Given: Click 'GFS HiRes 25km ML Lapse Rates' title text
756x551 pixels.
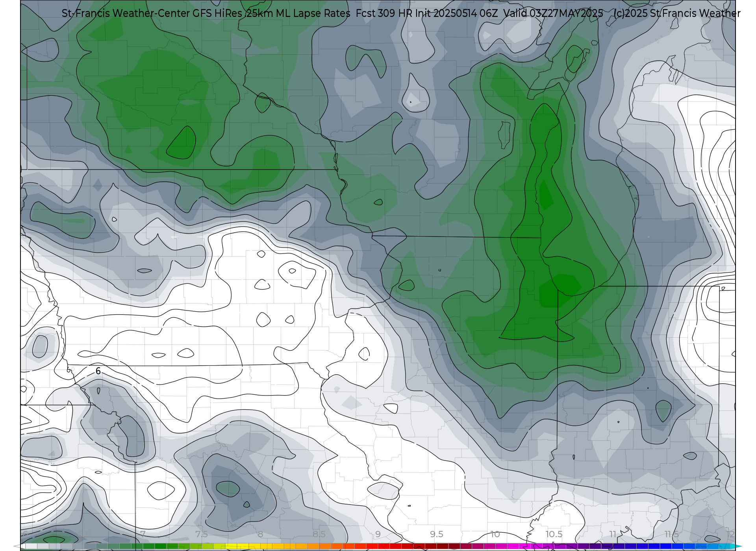Looking at the screenshot, I should [x=271, y=13].
